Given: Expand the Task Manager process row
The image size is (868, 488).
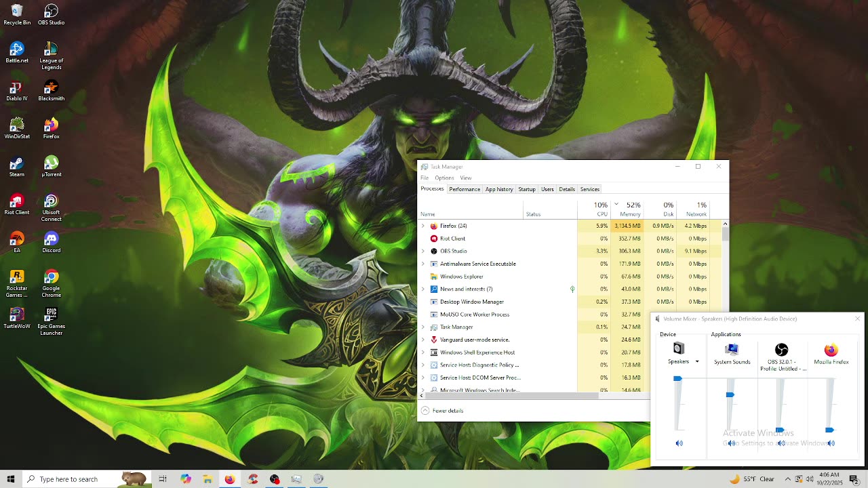Looking at the screenshot, I should pyautogui.click(x=423, y=327).
